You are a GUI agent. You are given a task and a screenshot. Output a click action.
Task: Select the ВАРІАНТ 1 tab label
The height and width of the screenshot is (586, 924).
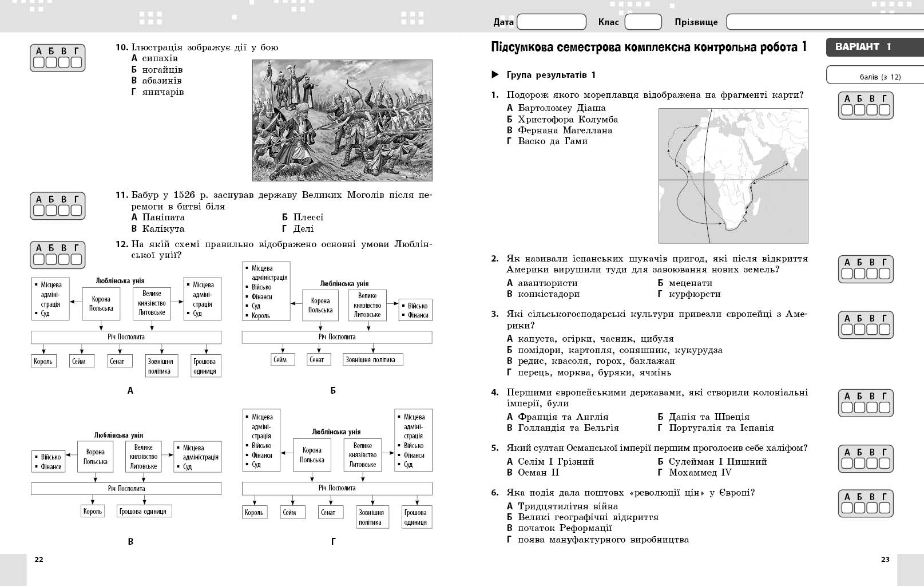click(x=863, y=47)
